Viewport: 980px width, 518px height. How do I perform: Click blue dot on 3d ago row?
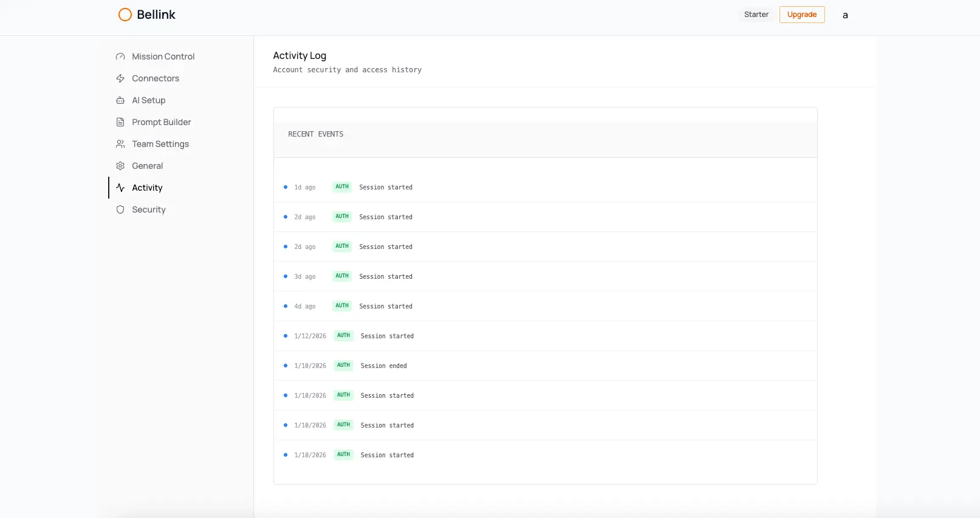coord(286,276)
